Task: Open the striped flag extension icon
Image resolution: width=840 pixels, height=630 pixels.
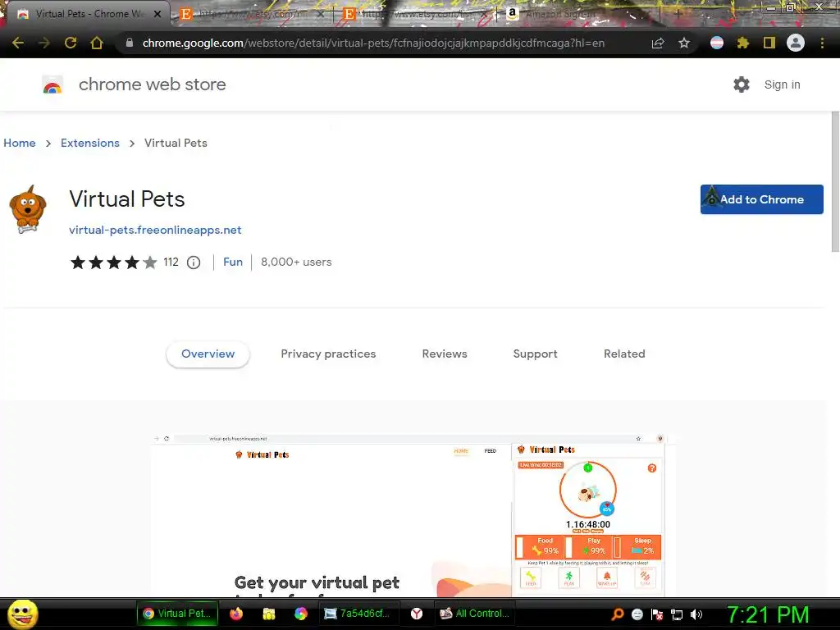Action: [717, 43]
